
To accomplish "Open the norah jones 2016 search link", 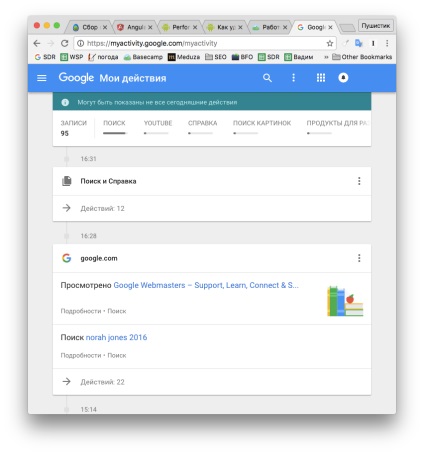I will pos(116,337).
